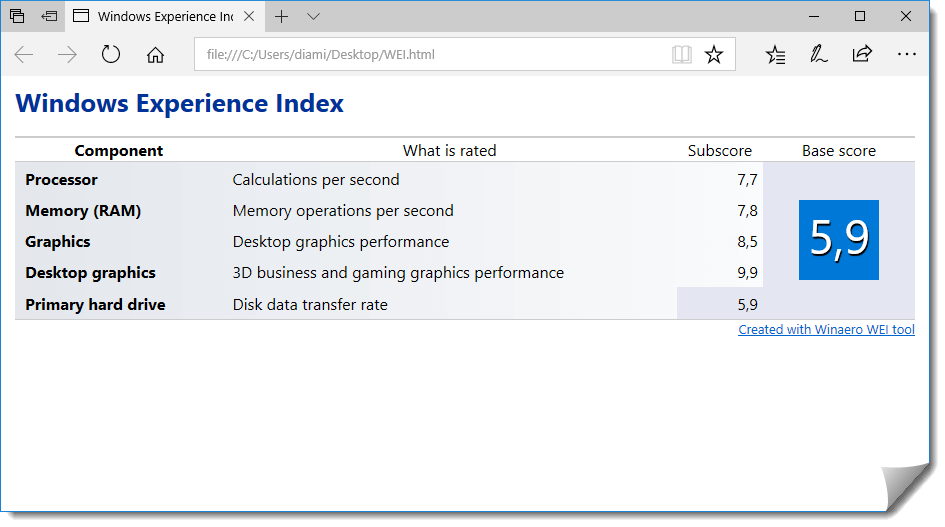Click the Share icon
The height and width of the screenshot is (527, 945).
[x=862, y=55]
